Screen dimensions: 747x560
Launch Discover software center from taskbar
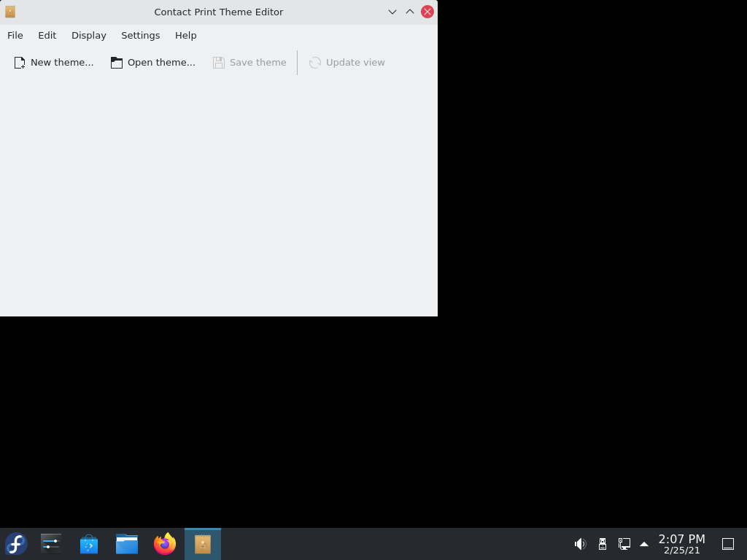[x=89, y=544]
